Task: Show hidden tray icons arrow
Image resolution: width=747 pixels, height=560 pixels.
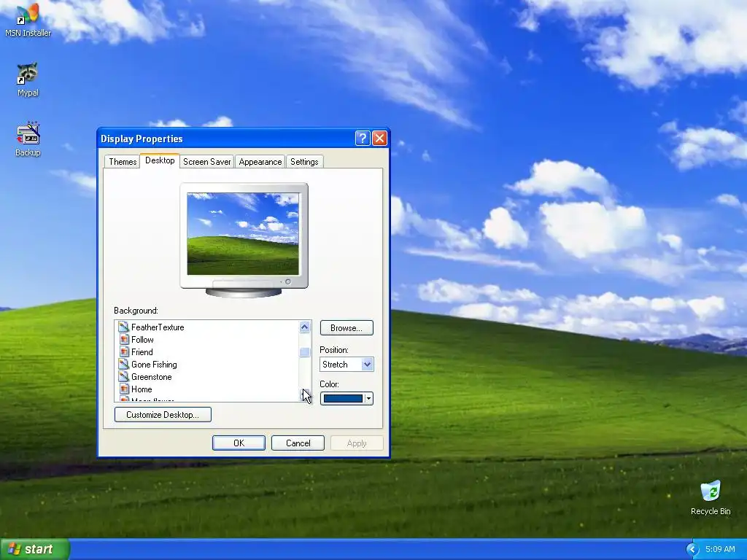Action: tap(692, 549)
